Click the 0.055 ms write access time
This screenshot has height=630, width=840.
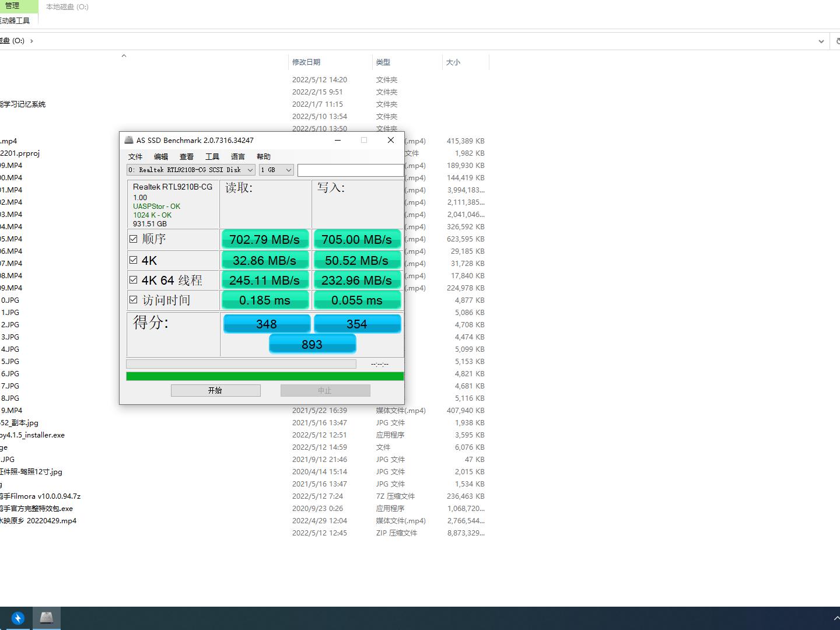357,300
